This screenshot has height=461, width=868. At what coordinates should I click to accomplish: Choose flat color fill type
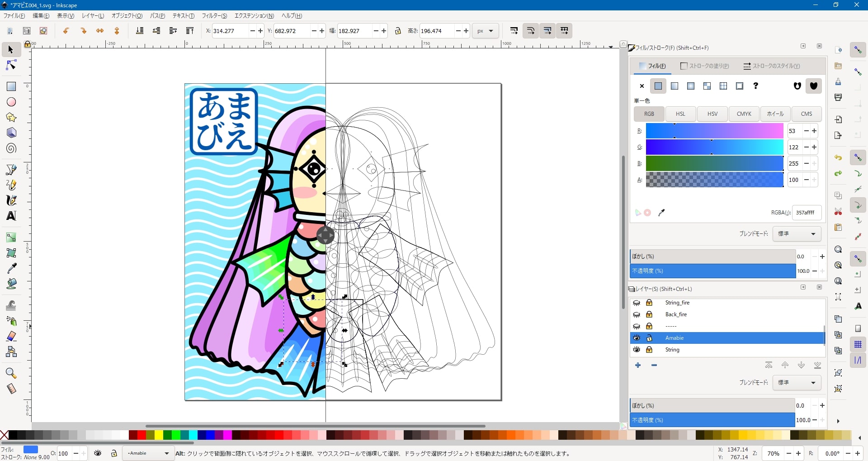(x=658, y=86)
